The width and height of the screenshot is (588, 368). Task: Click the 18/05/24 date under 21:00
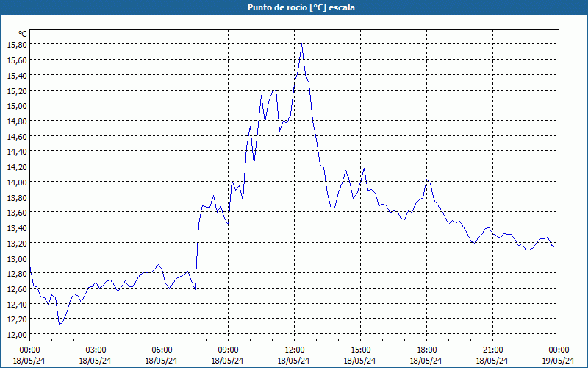pos(492,361)
